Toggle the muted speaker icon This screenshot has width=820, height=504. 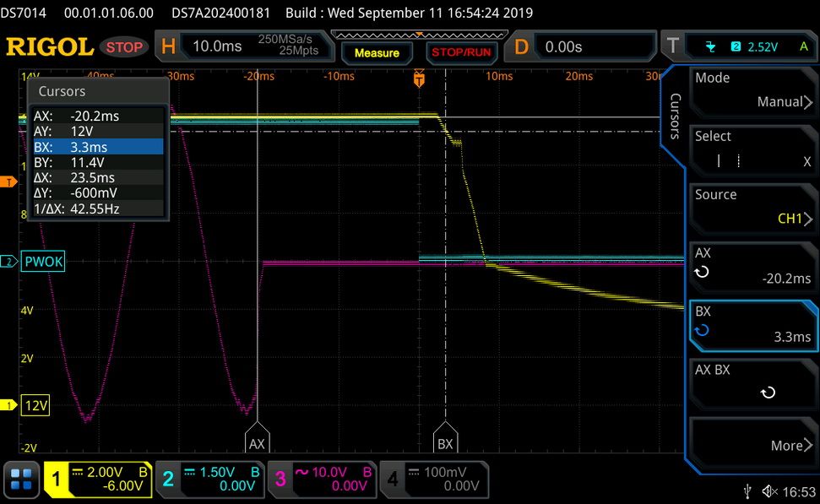[x=770, y=491]
